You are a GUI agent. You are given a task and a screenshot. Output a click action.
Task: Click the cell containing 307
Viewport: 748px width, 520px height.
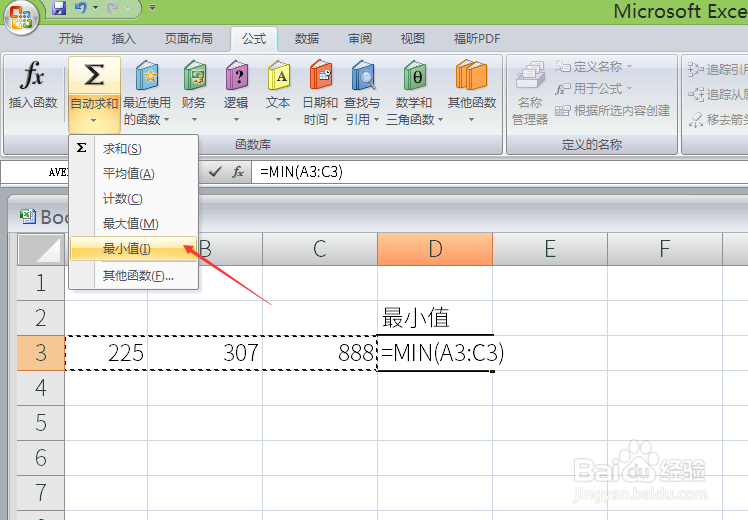[205, 353]
